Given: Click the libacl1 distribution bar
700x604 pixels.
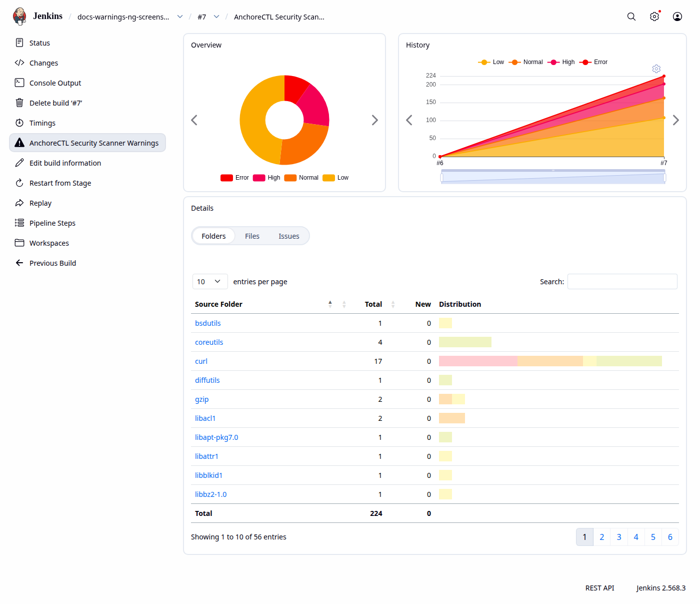Looking at the screenshot, I should click(452, 418).
